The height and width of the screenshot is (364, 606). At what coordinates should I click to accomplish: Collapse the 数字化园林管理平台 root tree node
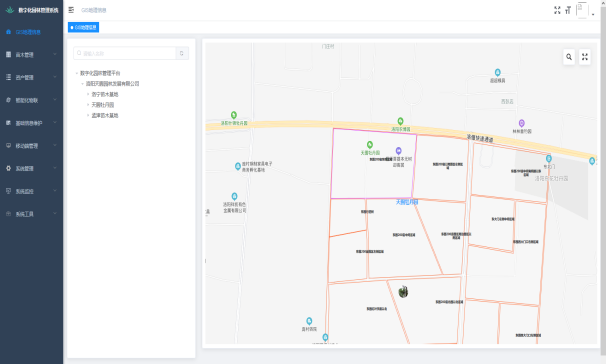tap(77, 73)
